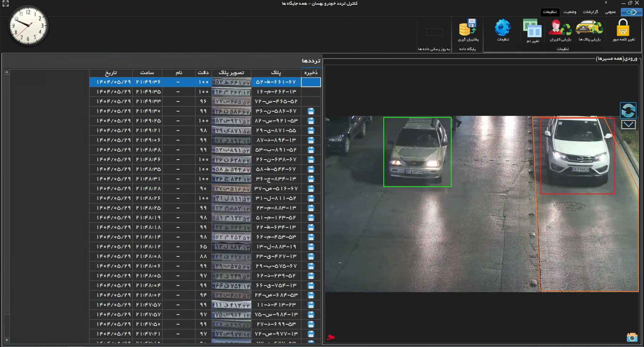Sort by the date (تاریخ) column header
The width and height of the screenshot is (644, 347).
coord(111,73)
